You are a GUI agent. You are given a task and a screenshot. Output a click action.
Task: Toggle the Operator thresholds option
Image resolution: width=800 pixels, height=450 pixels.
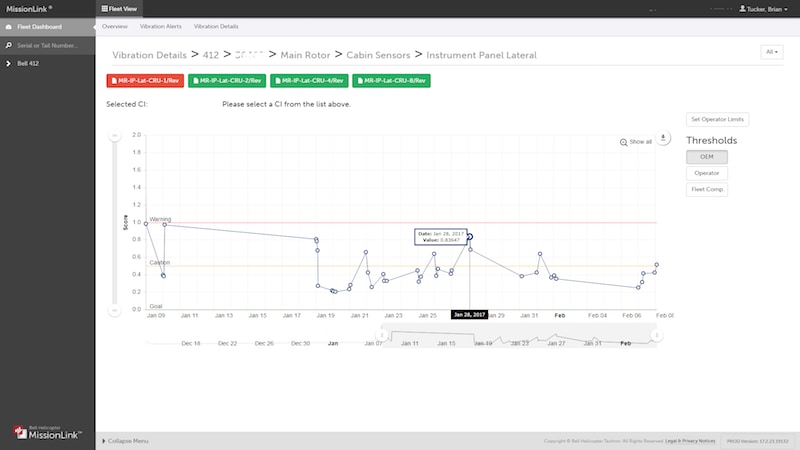coord(706,173)
